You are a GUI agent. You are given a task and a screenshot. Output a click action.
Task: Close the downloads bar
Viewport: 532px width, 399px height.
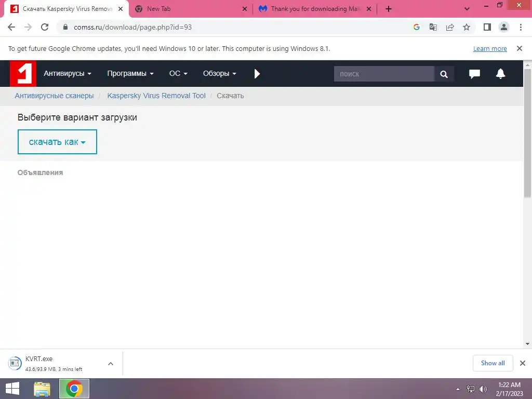[523, 363]
